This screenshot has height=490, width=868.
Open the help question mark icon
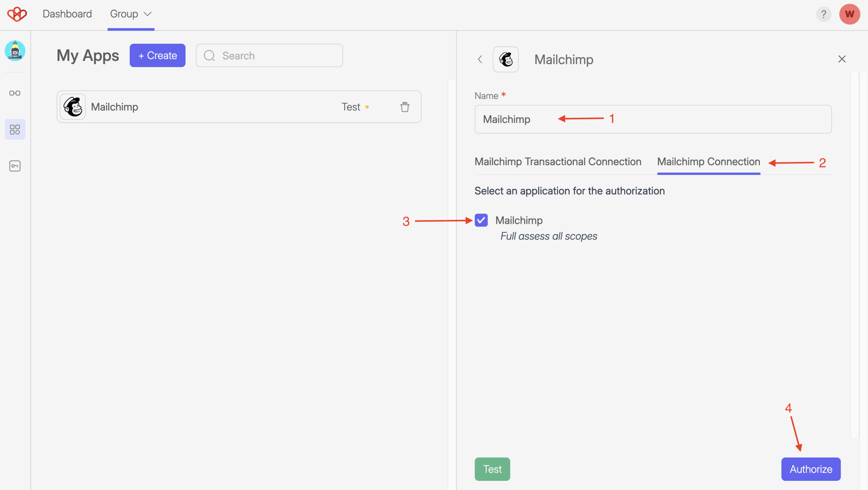click(x=823, y=14)
